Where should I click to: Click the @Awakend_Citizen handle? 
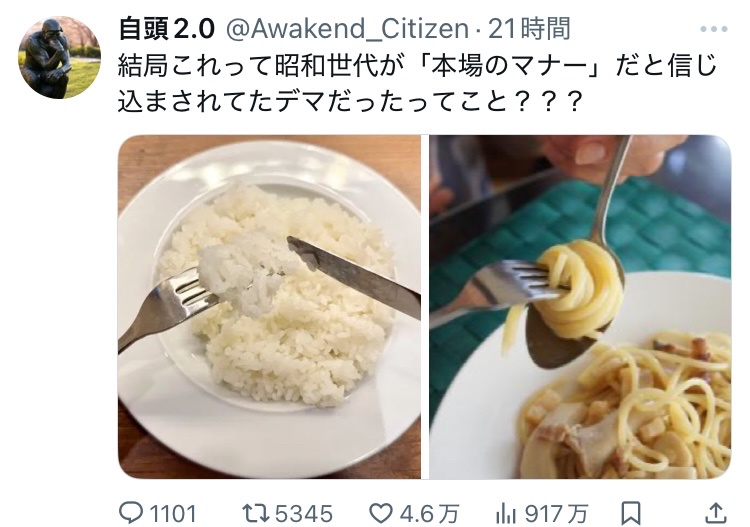tap(347, 29)
